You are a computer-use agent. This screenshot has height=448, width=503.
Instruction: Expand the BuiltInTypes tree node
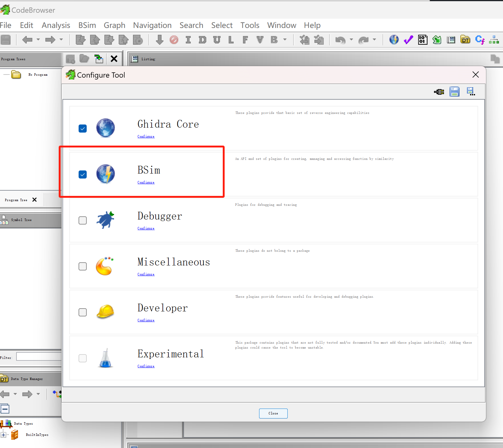coord(3,435)
